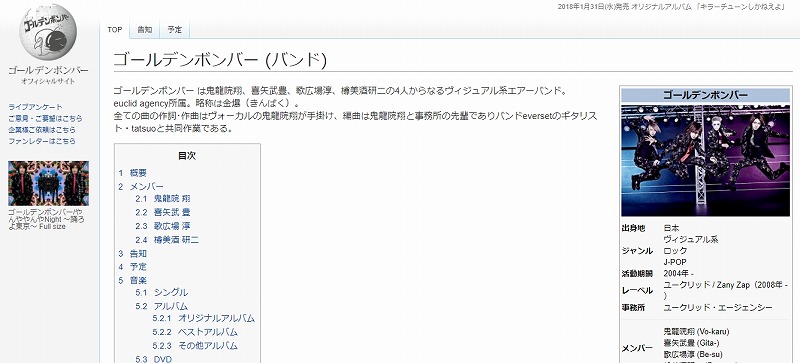Screen dimensions: 800x363
Task: Click the infobox label 活動期間
Action: pyautogui.click(x=637, y=274)
